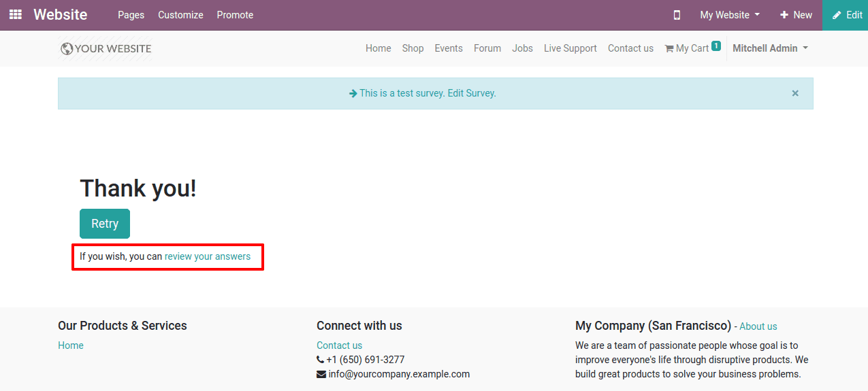Open the Forum nav link
The image size is (868, 391).
(x=487, y=48)
